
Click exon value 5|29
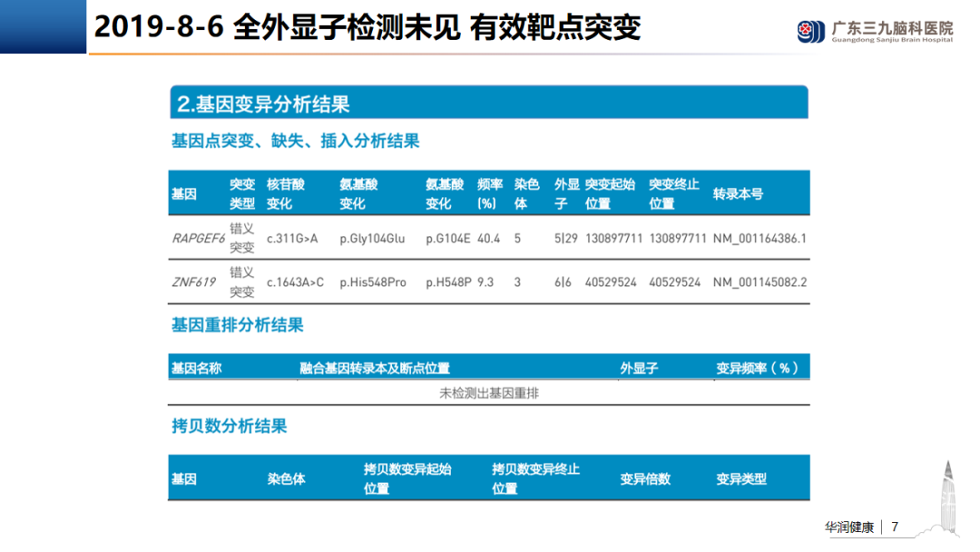pyautogui.click(x=565, y=238)
